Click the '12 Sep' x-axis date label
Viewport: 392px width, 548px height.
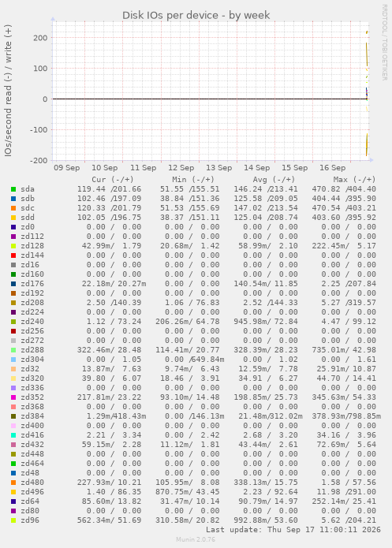181,168
